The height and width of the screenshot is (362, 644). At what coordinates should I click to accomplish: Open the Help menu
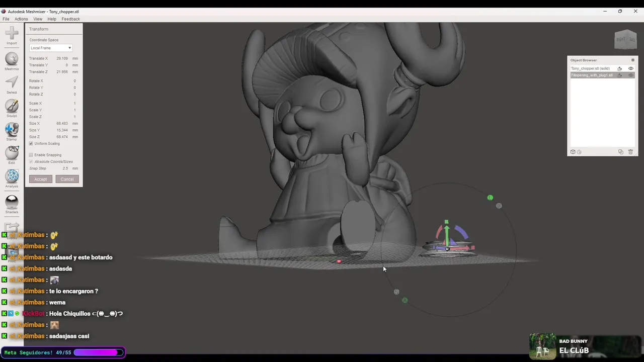pos(52,19)
